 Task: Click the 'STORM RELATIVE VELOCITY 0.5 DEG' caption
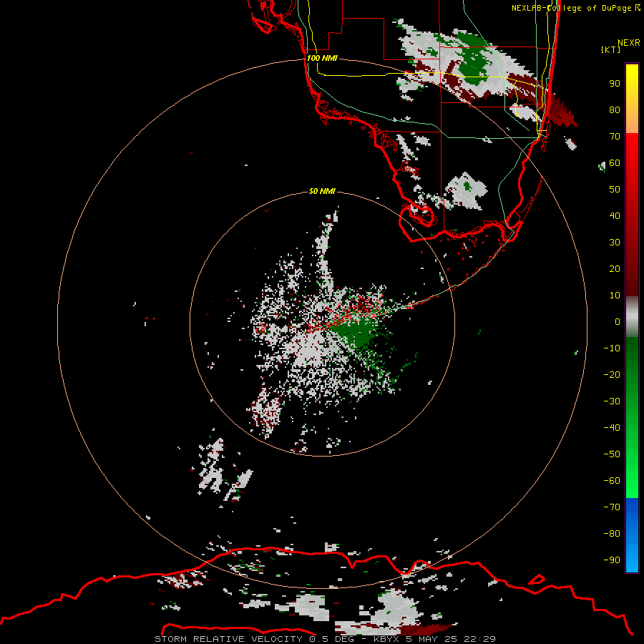pyautogui.click(x=254, y=639)
